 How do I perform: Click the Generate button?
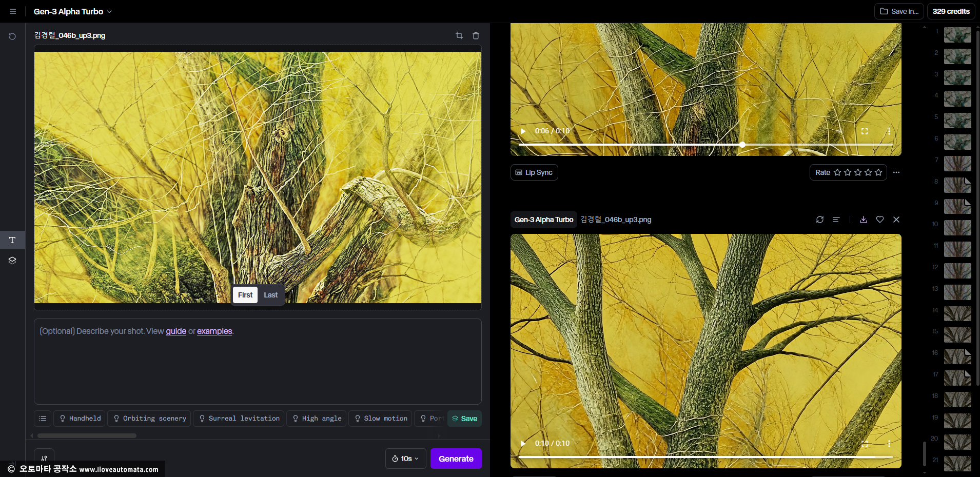(x=456, y=459)
